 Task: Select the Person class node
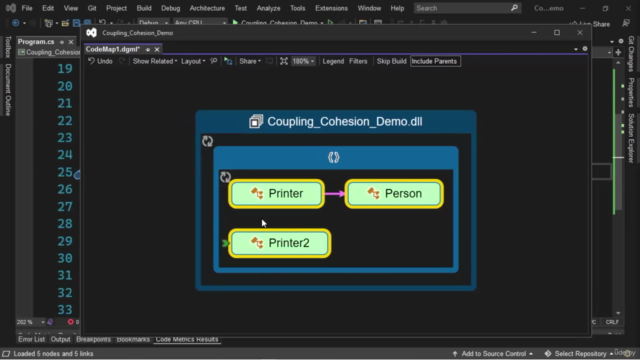394,194
